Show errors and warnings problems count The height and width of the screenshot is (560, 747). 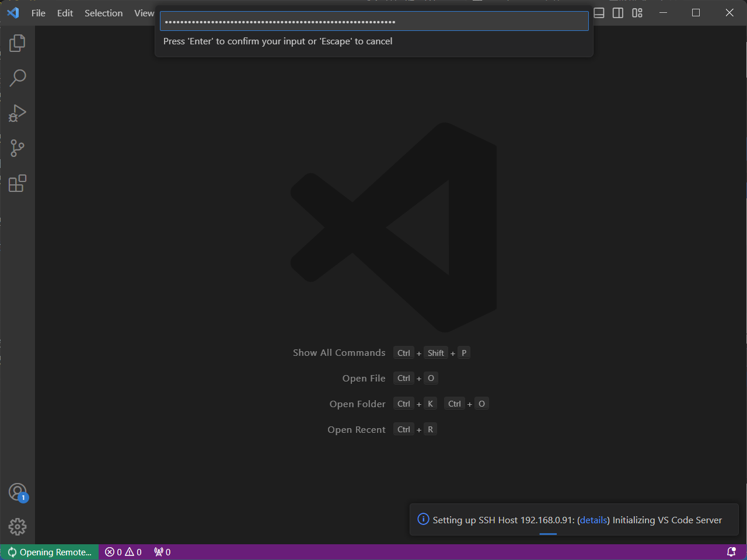[123, 552]
